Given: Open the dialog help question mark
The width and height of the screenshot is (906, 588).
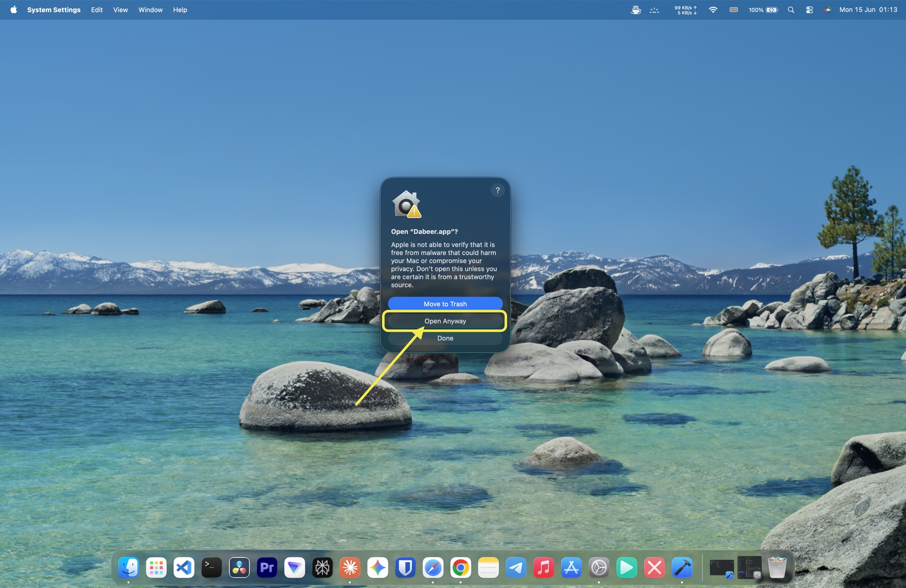Looking at the screenshot, I should (497, 190).
